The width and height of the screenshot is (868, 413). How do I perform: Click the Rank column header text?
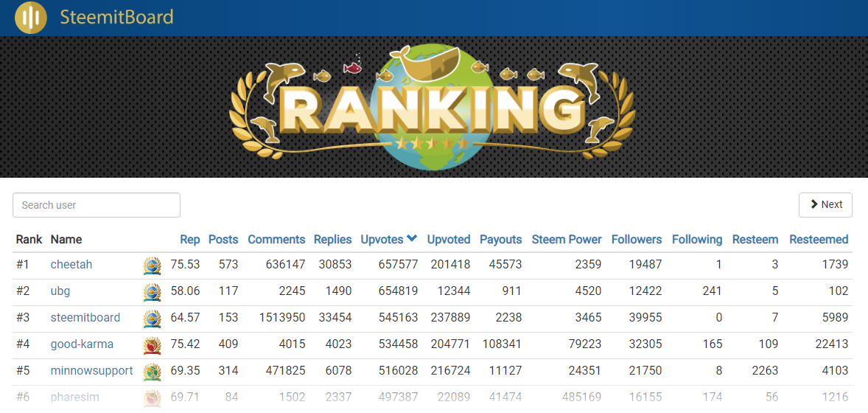[x=29, y=240]
